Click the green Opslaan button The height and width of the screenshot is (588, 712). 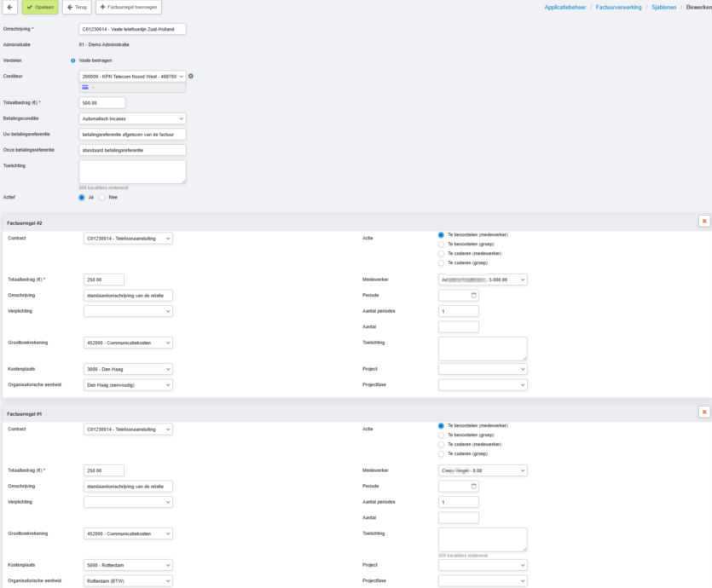[x=40, y=7]
